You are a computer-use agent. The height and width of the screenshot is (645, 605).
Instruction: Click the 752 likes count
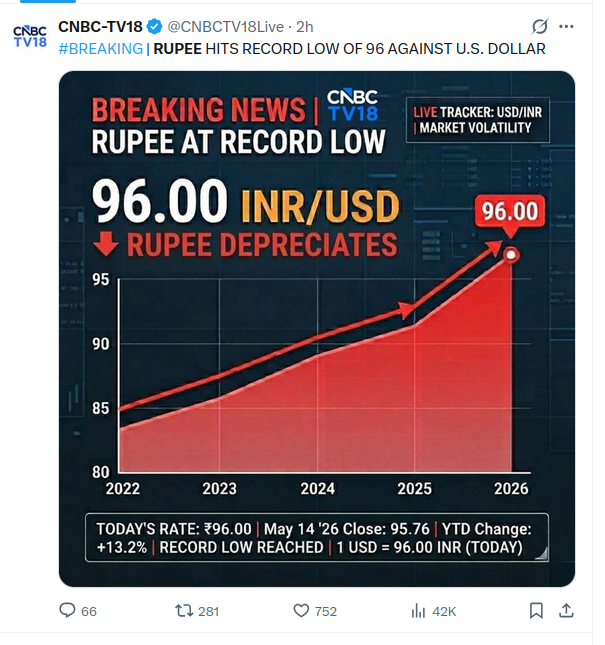click(326, 612)
